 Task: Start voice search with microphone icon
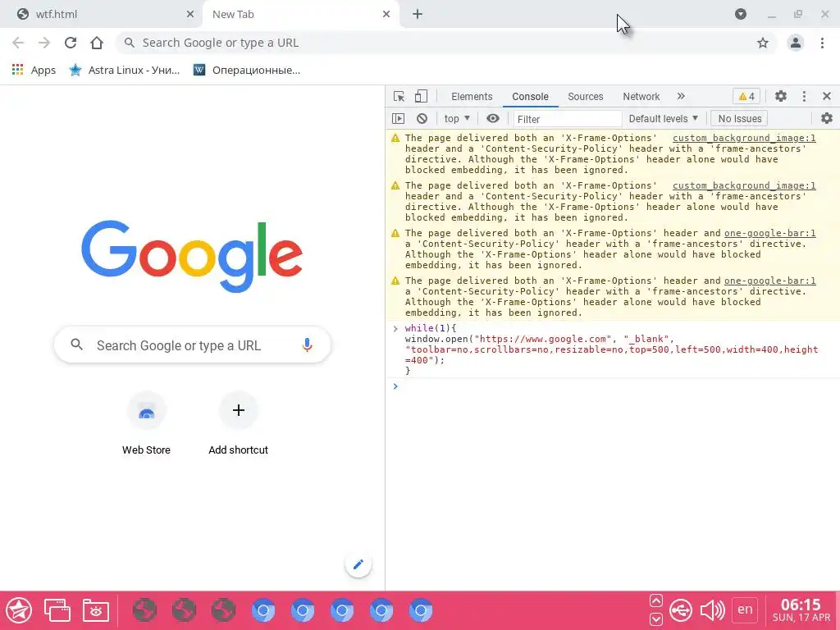(x=307, y=345)
